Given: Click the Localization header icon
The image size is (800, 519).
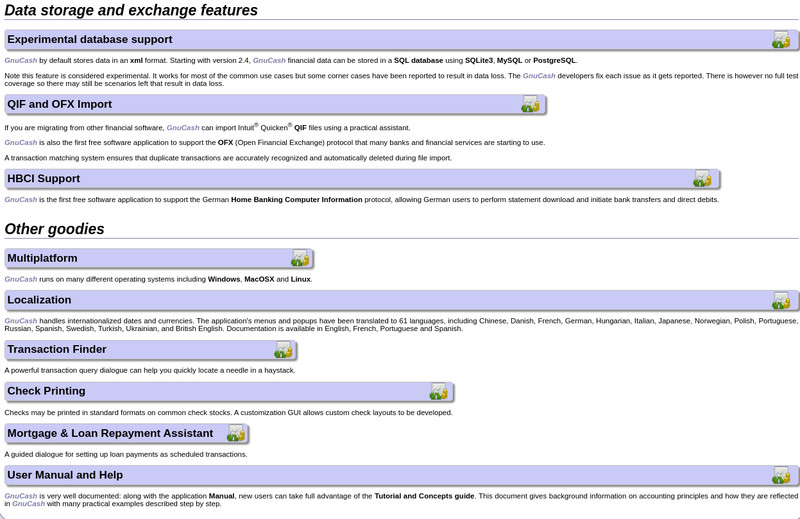Looking at the screenshot, I should 781,300.
